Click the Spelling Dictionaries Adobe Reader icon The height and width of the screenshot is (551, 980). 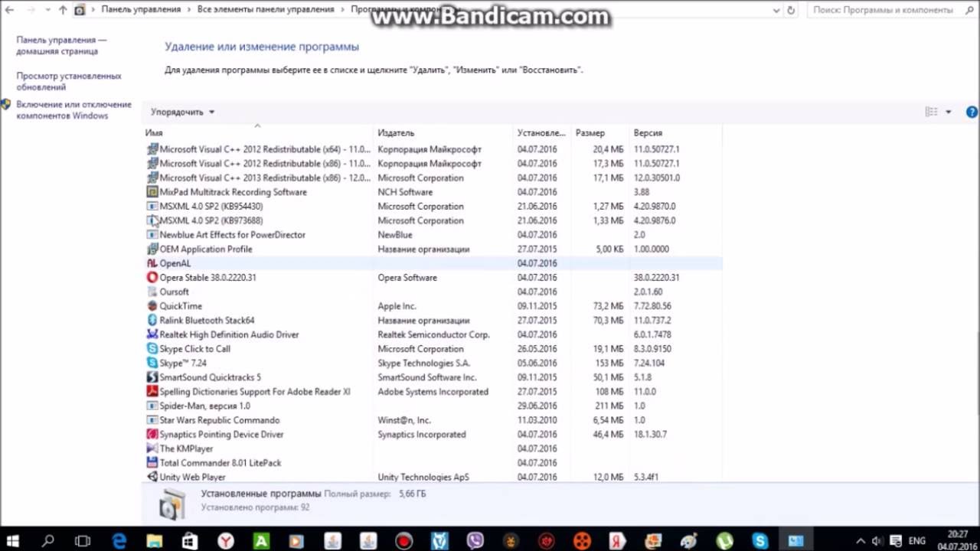click(152, 392)
